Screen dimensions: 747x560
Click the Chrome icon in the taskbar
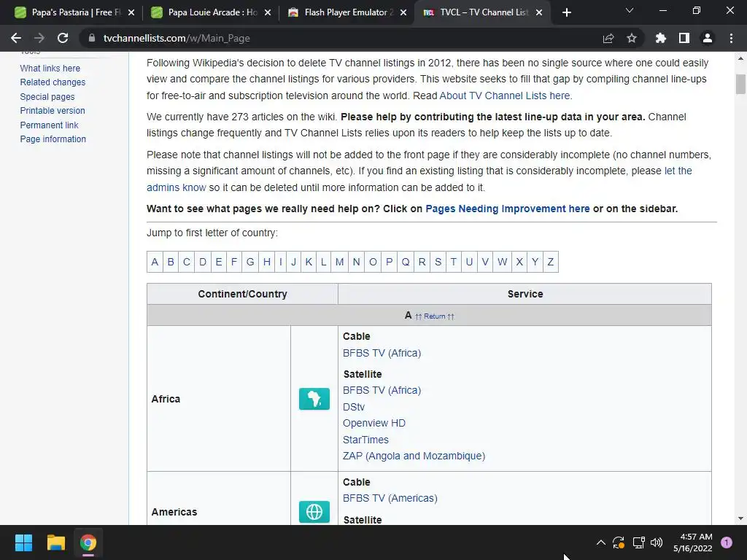pyautogui.click(x=88, y=542)
